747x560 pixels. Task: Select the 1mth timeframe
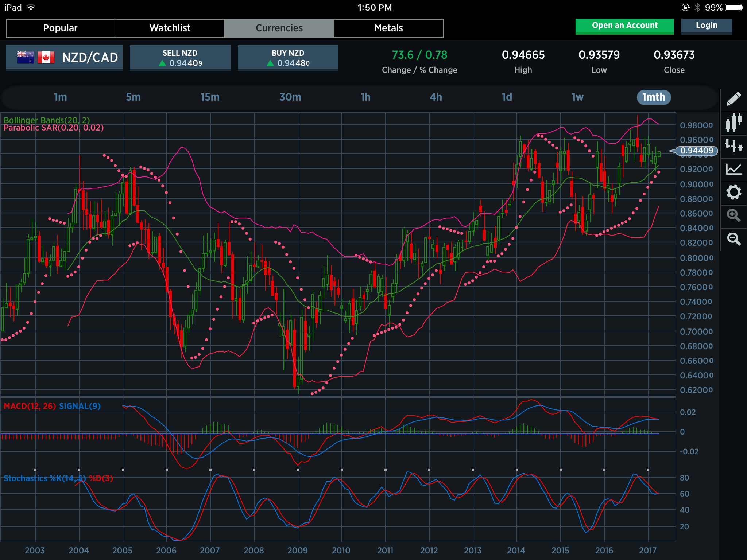tap(654, 97)
